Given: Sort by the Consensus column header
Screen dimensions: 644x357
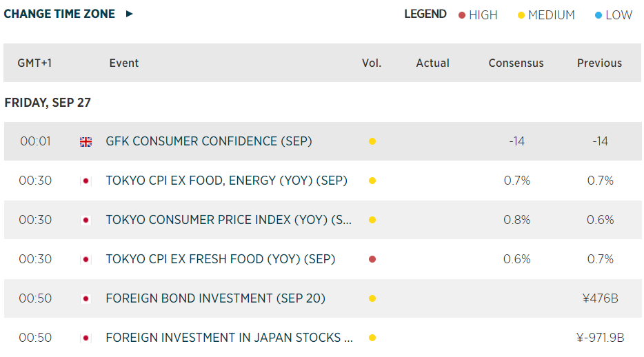Looking at the screenshot, I should pos(516,63).
